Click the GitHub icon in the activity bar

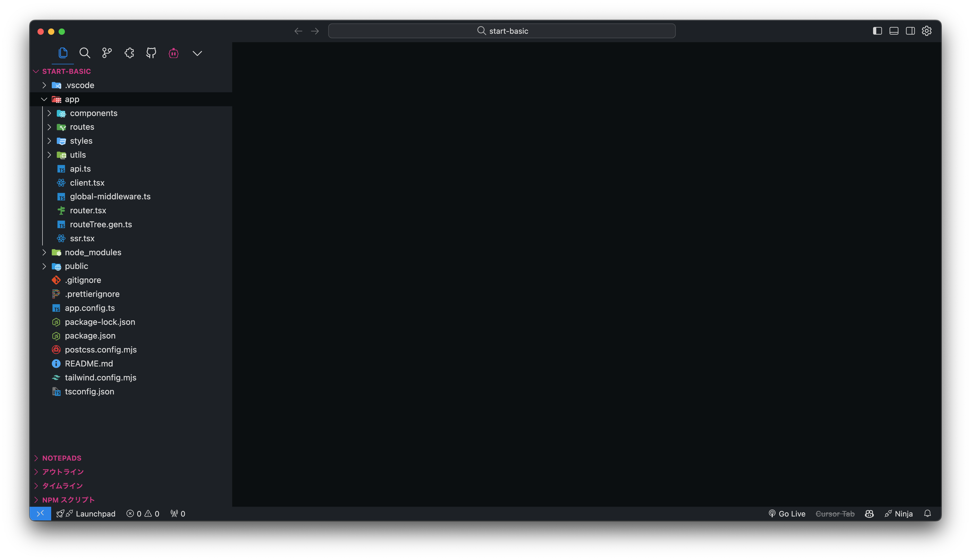pyautogui.click(x=151, y=53)
